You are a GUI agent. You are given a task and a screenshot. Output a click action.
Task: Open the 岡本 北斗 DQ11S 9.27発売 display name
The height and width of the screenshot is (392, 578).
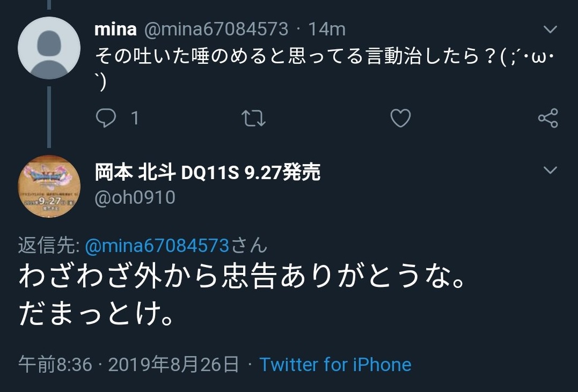click(x=207, y=172)
